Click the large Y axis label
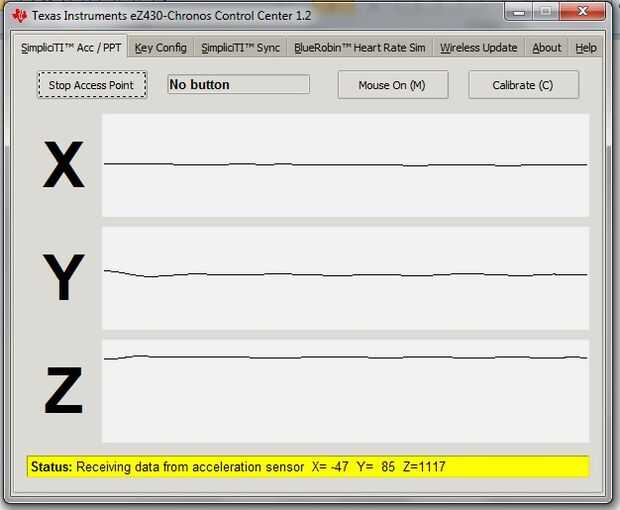 coord(63,277)
